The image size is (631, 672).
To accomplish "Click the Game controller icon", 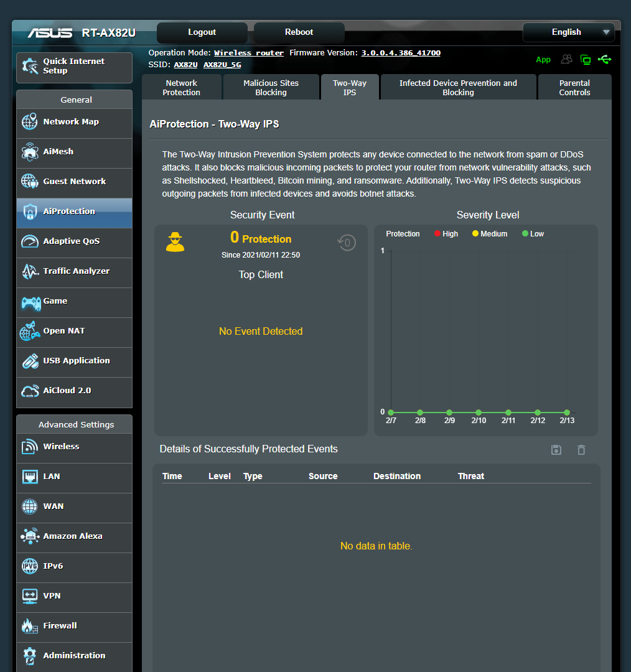I will (x=31, y=303).
